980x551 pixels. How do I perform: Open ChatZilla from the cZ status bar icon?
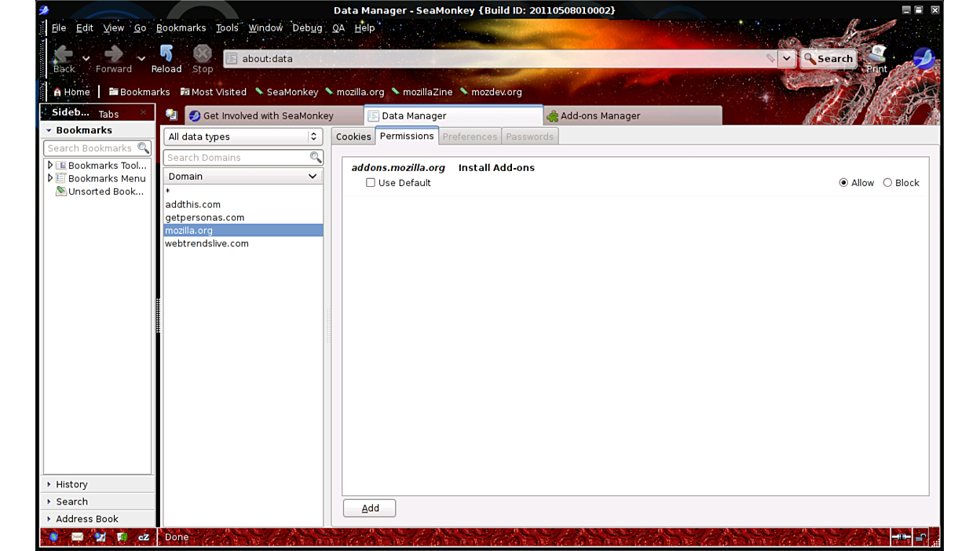144,537
